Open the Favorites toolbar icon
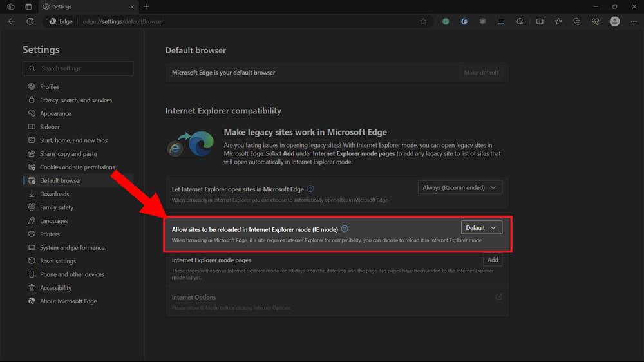This screenshot has height=362, width=644. (558, 21)
